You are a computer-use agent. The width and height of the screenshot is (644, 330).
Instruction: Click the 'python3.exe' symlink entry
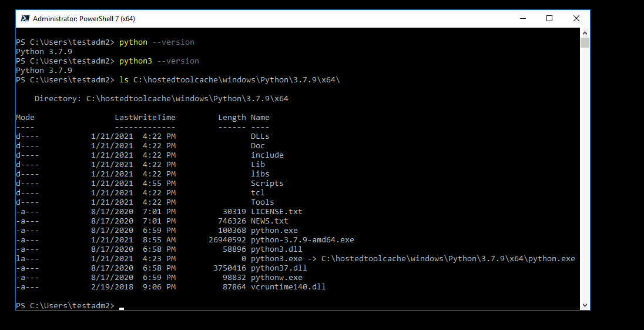(x=412, y=259)
